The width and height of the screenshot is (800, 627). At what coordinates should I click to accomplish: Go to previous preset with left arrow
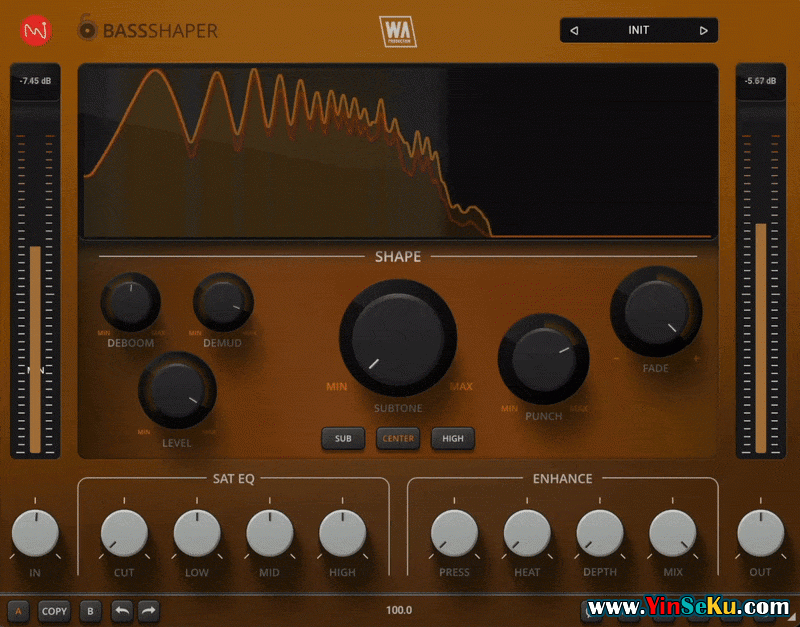click(x=574, y=31)
